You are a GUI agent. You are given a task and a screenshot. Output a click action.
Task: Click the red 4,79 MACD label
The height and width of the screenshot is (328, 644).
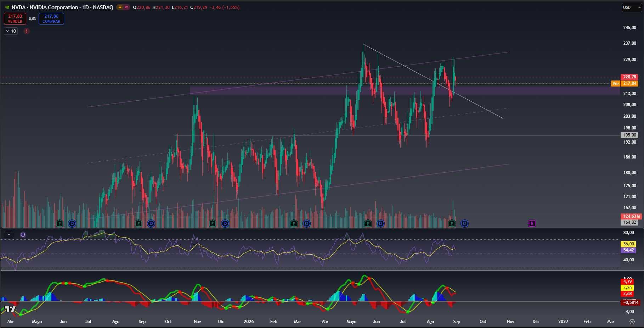click(x=627, y=282)
